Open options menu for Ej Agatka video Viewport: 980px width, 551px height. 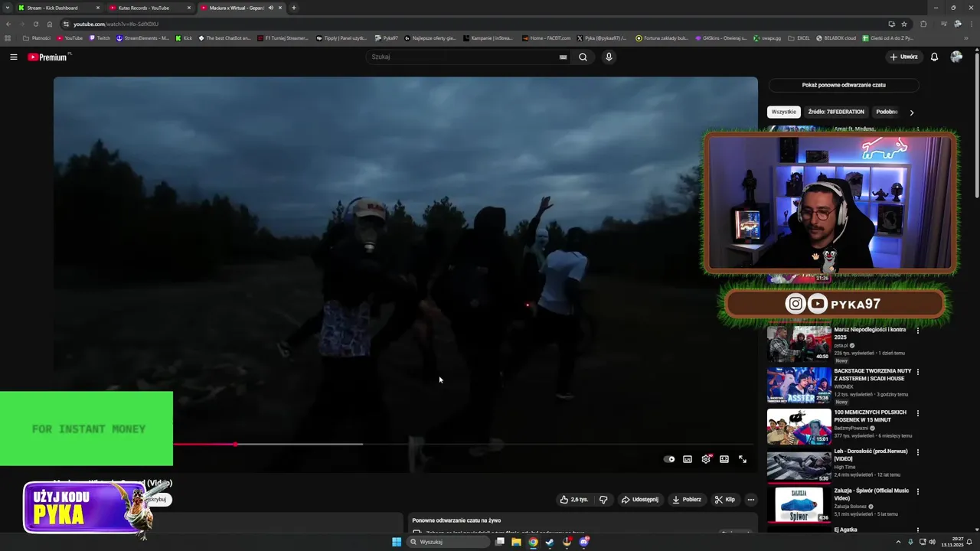(918, 530)
